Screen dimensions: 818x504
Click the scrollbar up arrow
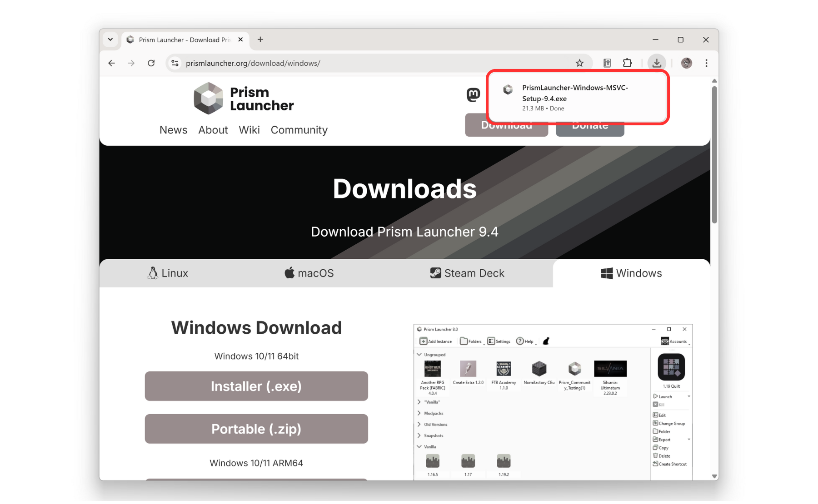(714, 81)
